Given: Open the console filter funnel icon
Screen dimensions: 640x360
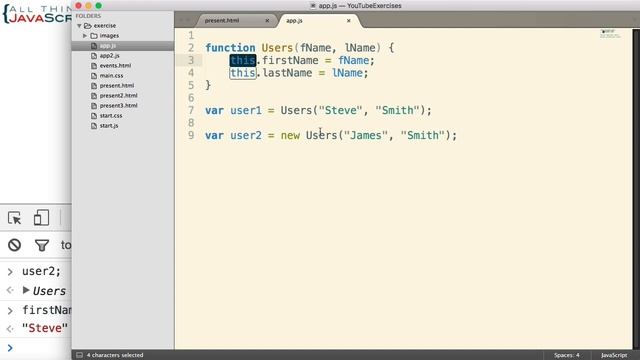Looking at the screenshot, I should pos(42,245).
